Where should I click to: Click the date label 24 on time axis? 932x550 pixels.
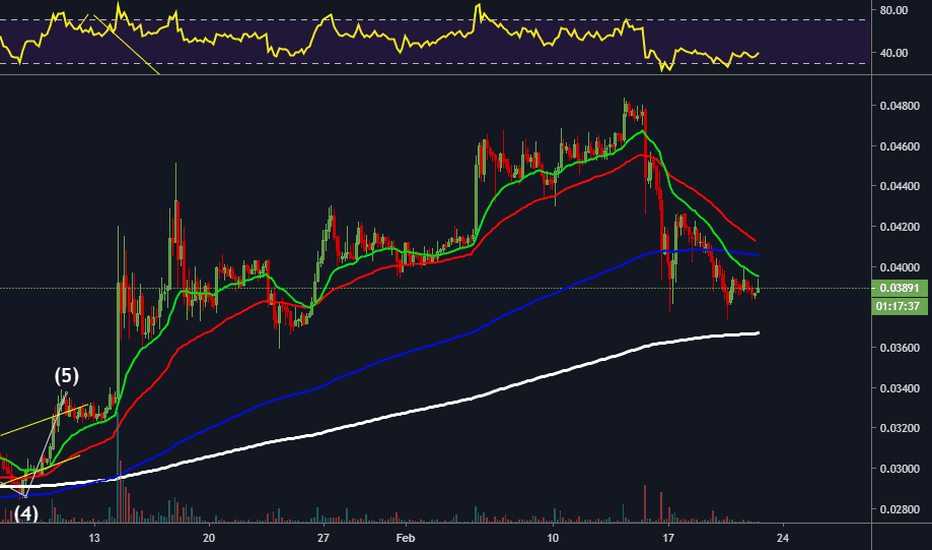783,538
